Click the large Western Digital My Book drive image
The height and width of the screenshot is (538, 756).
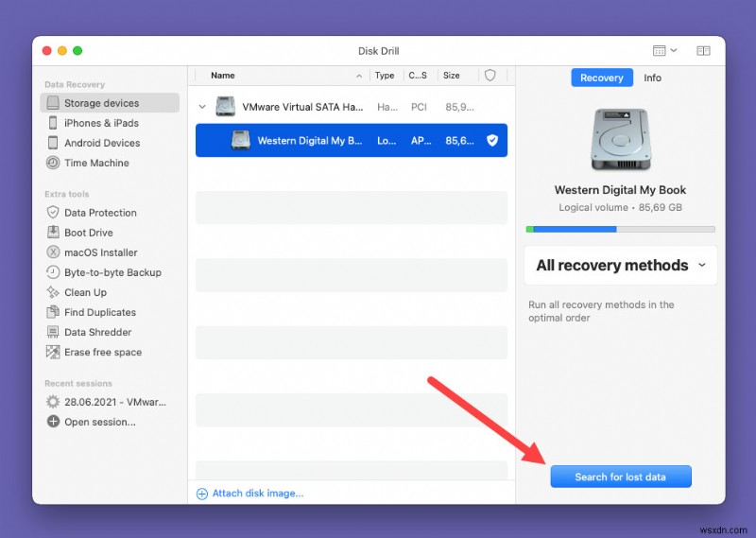[x=620, y=139]
